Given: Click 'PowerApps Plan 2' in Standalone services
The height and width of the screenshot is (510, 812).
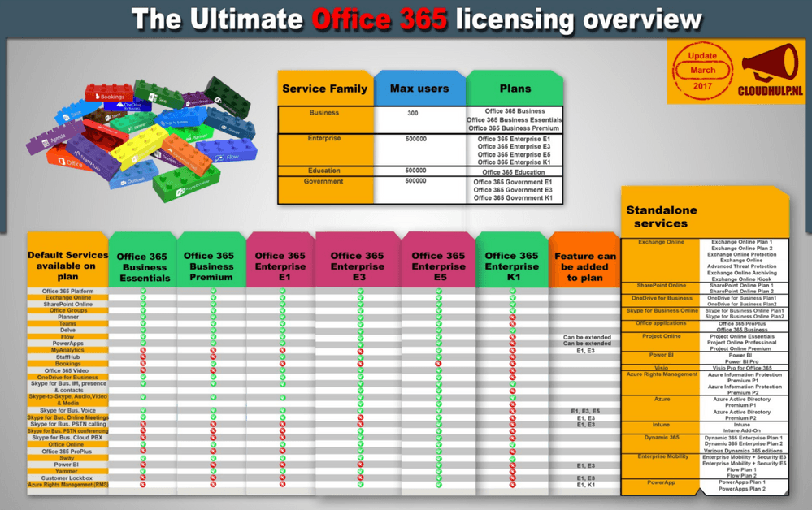Looking at the screenshot, I should (741, 489).
